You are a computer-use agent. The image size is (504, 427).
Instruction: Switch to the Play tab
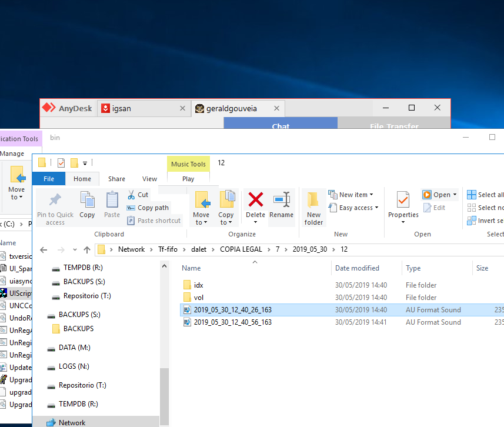pos(188,179)
